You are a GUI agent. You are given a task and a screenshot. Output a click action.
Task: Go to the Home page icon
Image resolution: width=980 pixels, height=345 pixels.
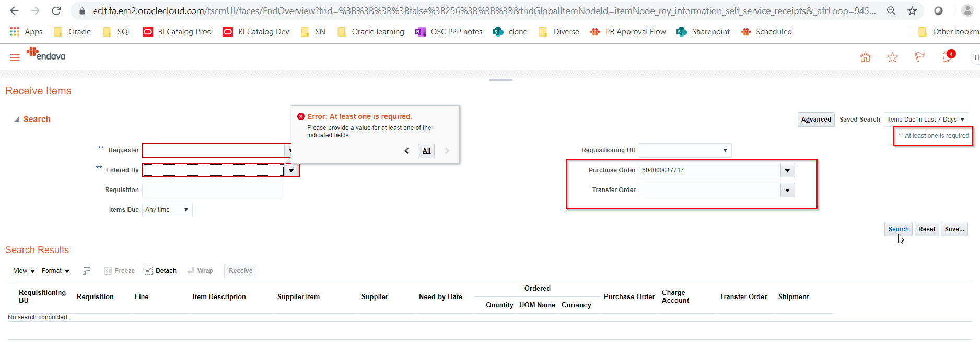[x=865, y=57]
